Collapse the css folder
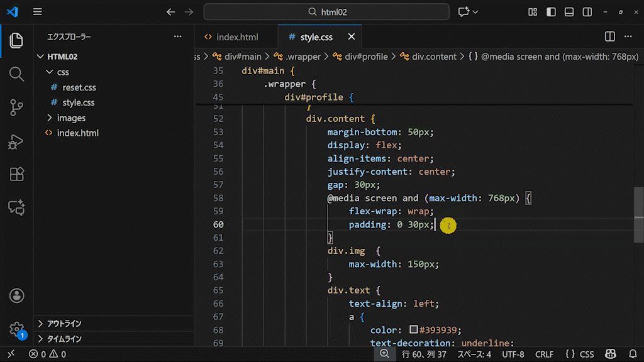This screenshot has height=362, width=644. 62,72
